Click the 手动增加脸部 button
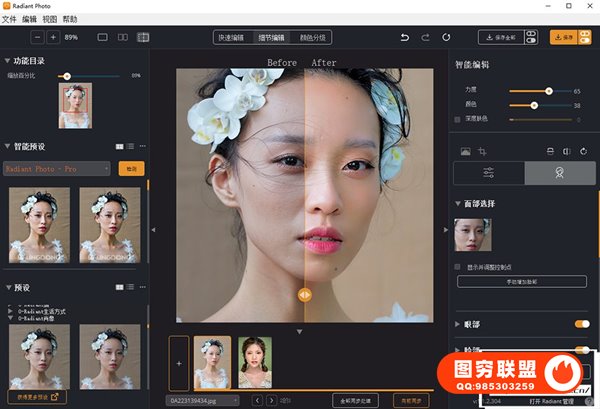 click(521, 282)
